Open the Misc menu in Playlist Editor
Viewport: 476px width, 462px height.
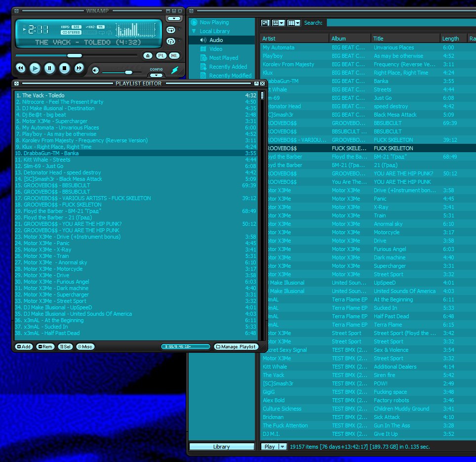pyautogui.click(x=85, y=346)
